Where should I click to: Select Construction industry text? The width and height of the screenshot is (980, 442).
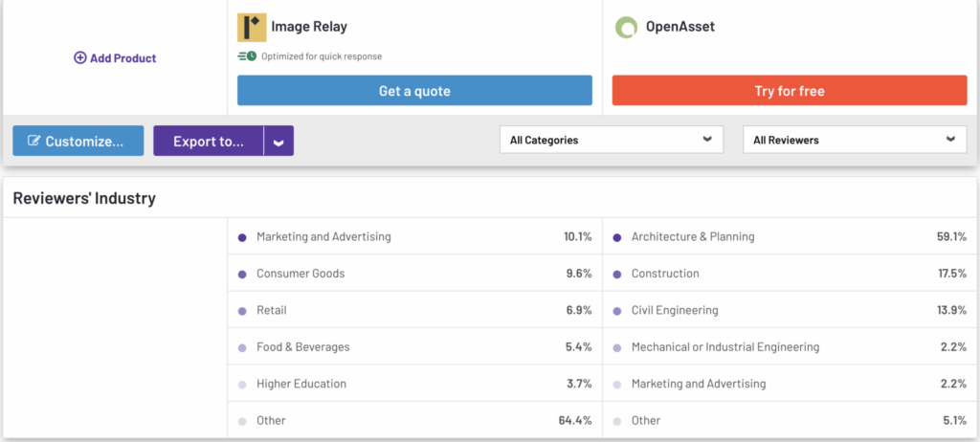(x=665, y=274)
